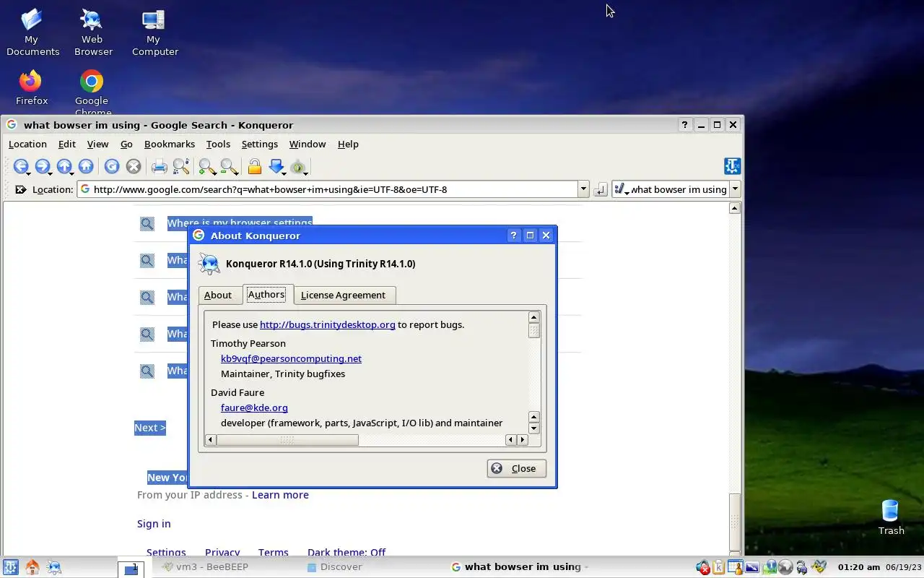This screenshot has height=578, width=924.
Task: Click the muted volume tray icon
Action: (x=702, y=567)
